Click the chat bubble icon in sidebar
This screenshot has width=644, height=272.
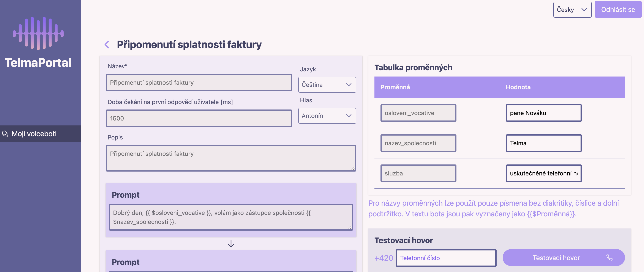point(5,134)
